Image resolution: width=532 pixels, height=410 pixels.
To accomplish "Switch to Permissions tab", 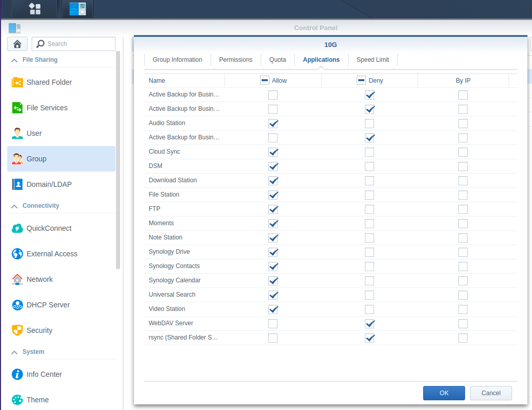I will coord(236,60).
